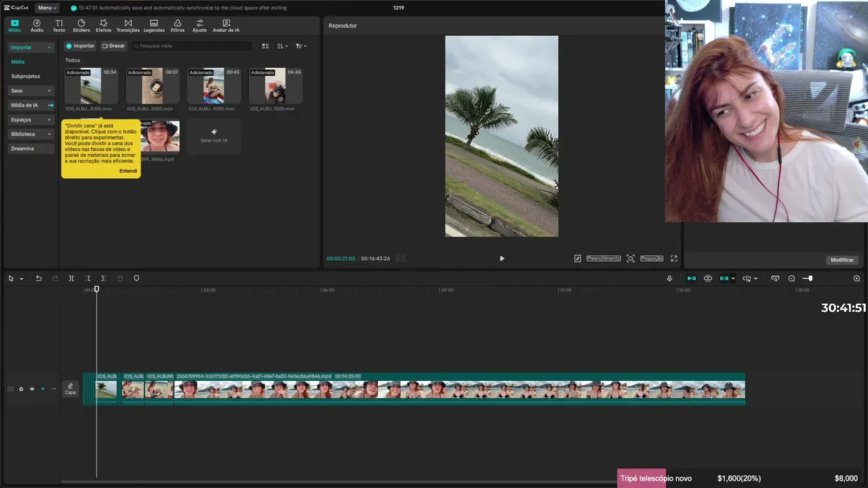The height and width of the screenshot is (488, 868).
Task: Click the Gravar button
Action: [x=113, y=46]
